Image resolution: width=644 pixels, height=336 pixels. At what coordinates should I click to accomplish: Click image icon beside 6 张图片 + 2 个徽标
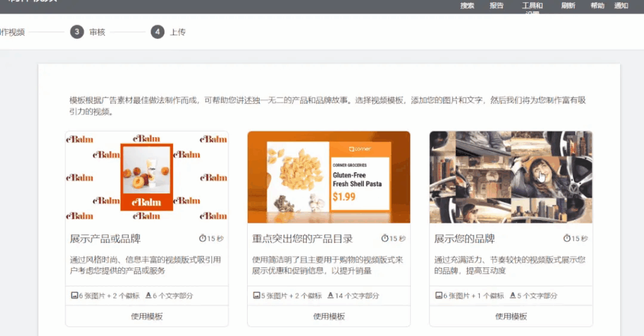click(74, 295)
